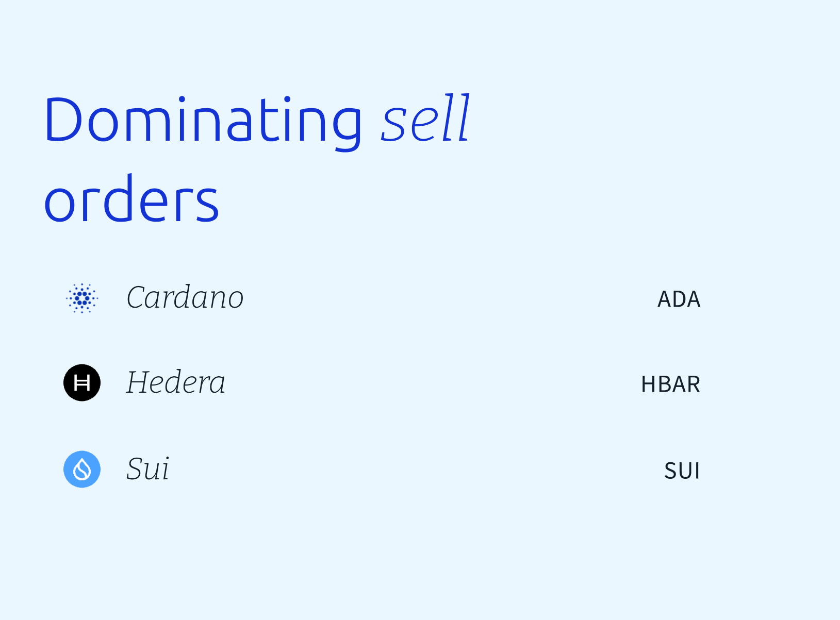The image size is (840, 620).
Task: Select the ADA ticker symbol
Action: point(679,299)
